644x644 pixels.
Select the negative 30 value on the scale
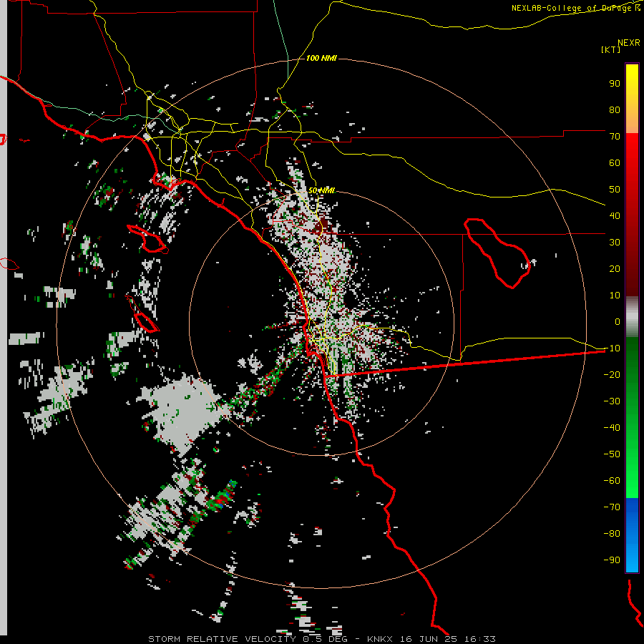612,401
